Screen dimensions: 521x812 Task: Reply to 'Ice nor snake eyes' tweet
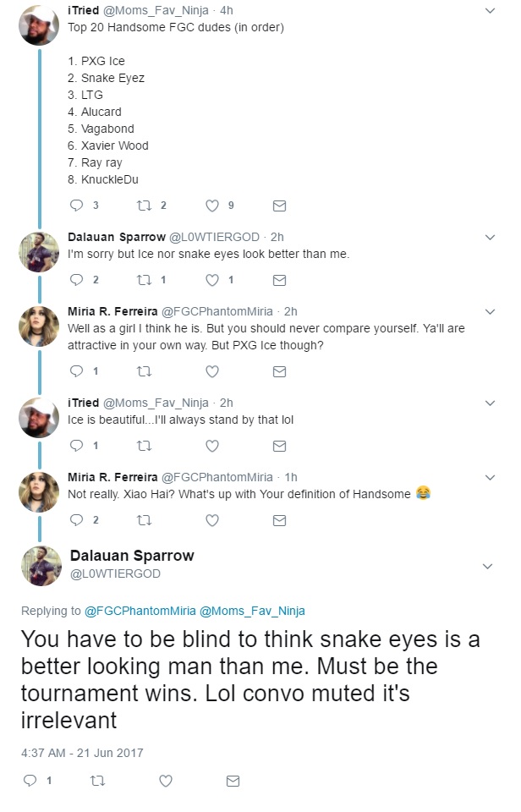tap(75, 280)
